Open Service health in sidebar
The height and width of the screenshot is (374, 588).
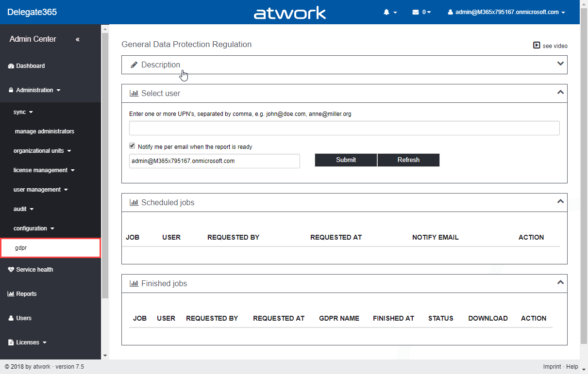[x=34, y=270]
